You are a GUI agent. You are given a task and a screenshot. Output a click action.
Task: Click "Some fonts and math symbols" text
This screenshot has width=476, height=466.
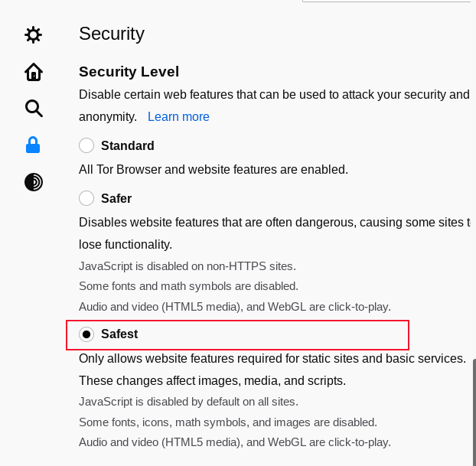click(188, 286)
